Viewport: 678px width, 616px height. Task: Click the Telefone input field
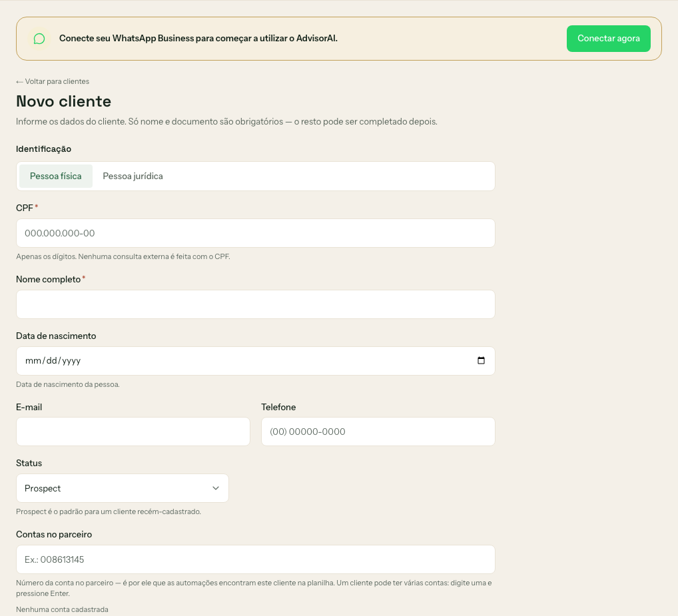378,432
